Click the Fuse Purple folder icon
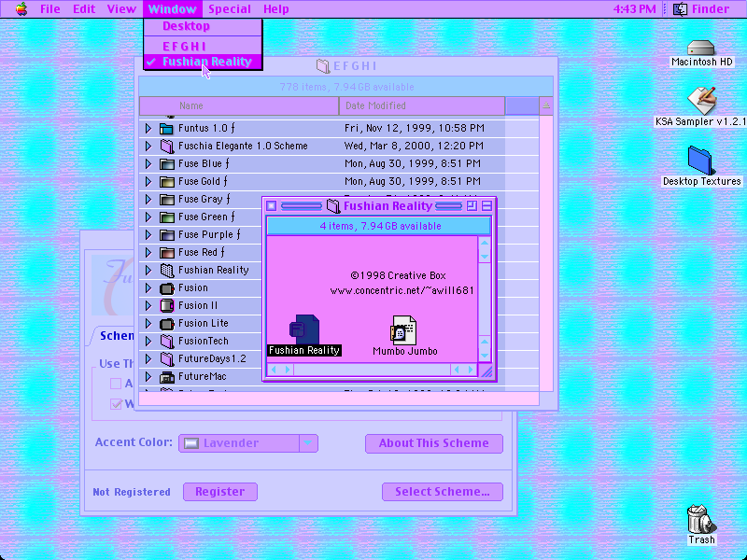 [x=167, y=235]
